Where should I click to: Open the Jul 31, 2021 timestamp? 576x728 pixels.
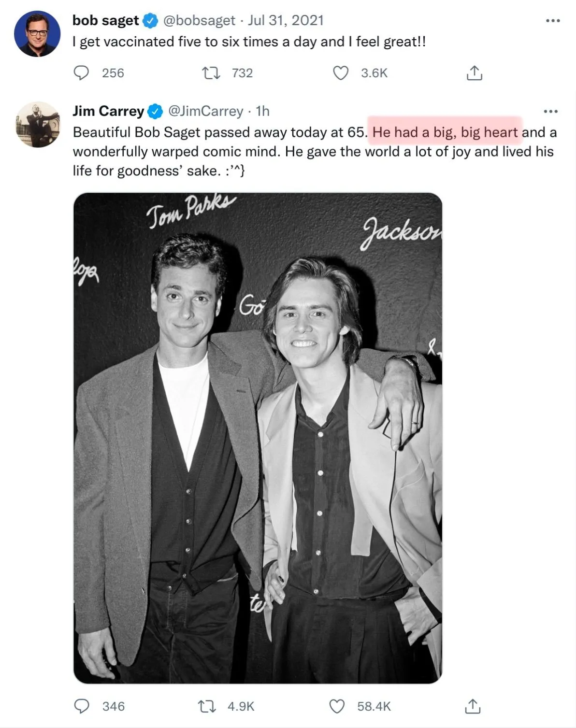[286, 20]
